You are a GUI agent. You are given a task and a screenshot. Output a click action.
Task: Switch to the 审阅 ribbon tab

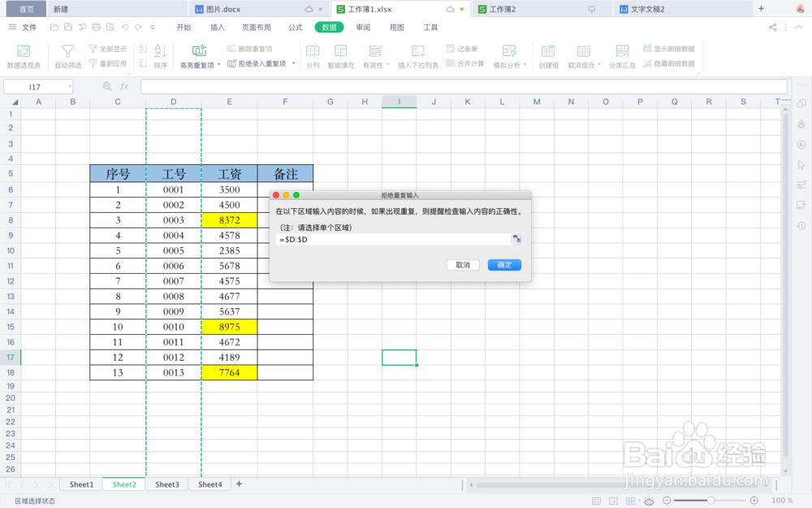[x=361, y=27]
